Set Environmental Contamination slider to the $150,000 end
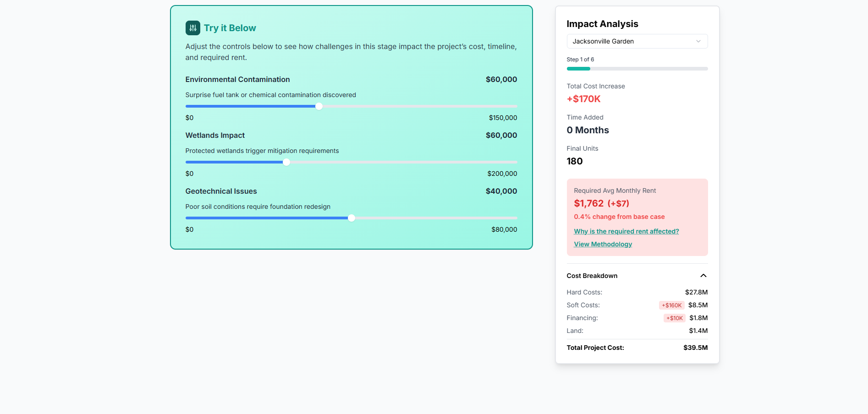Image resolution: width=868 pixels, height=414 pixels. [516, 106]
